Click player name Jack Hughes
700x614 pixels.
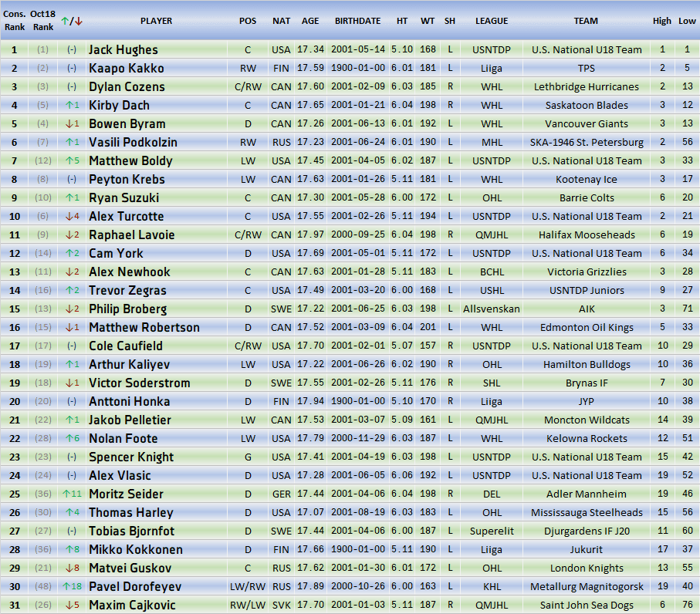(123, 49)
